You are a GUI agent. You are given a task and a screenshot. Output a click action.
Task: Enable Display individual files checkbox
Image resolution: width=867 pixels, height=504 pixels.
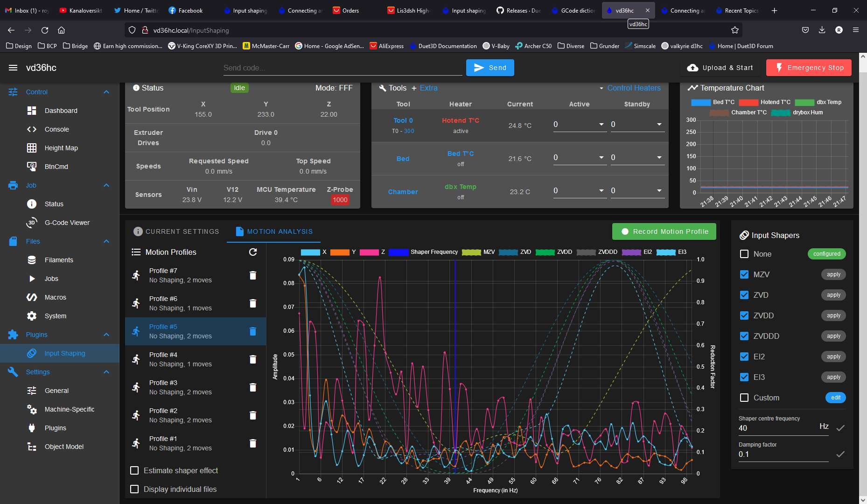[134, 489]
